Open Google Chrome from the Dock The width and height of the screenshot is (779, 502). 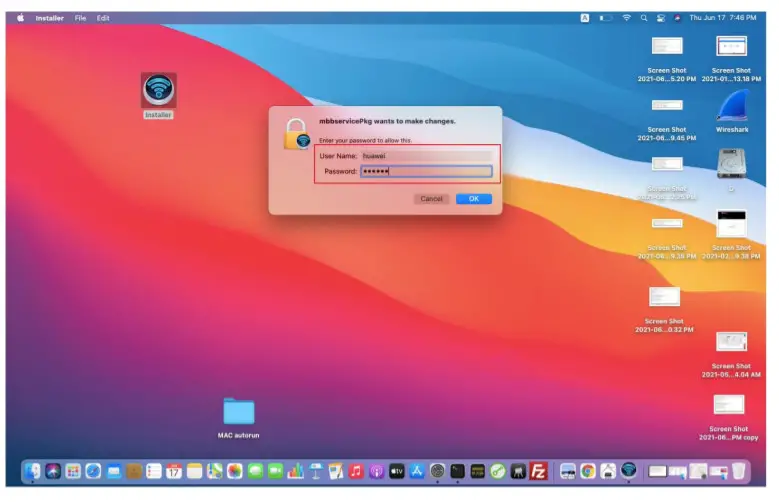[588, 471]
